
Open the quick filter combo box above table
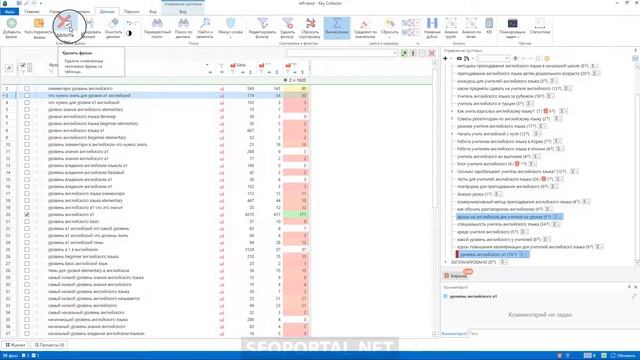click(342, 53)
